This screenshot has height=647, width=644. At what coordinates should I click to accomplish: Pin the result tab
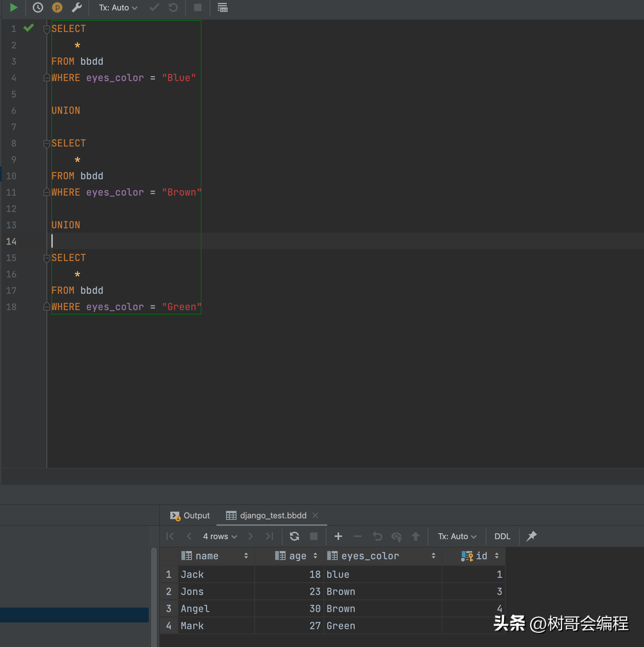(532, 536)
